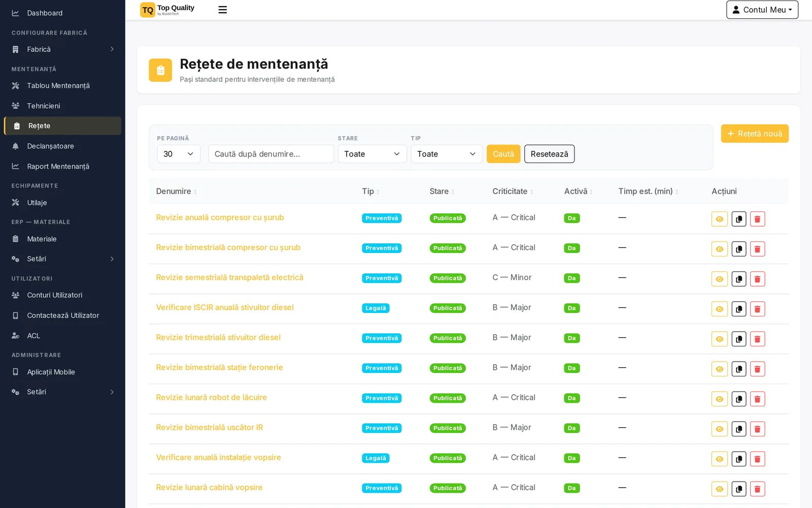Delete Verificare anuală instalație vopsire recipe
Image resolution: width=812 pixels, height=508 pixels.
(758, 459)
